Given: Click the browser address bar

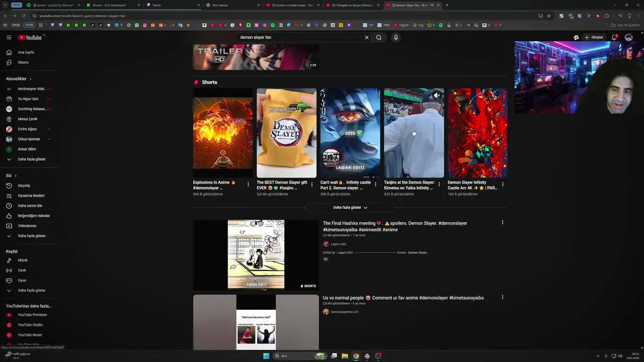Looking at the screenshot, I should [282, 16].
